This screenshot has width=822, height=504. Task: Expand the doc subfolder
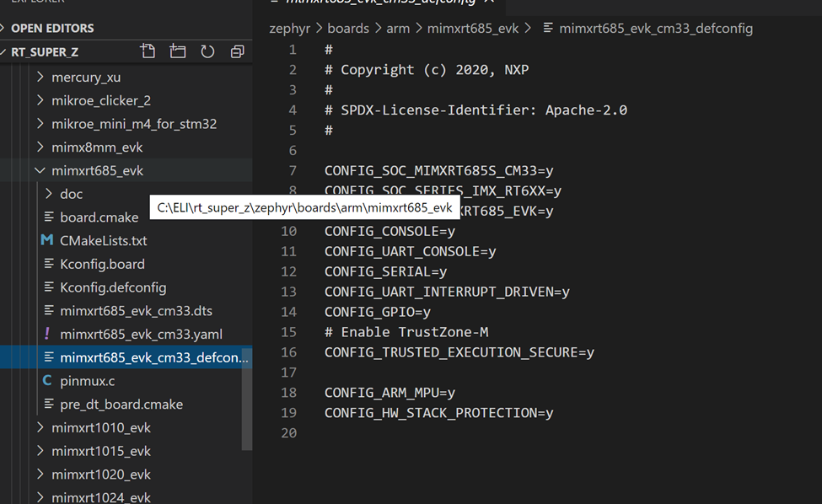(x=71, y=194)
